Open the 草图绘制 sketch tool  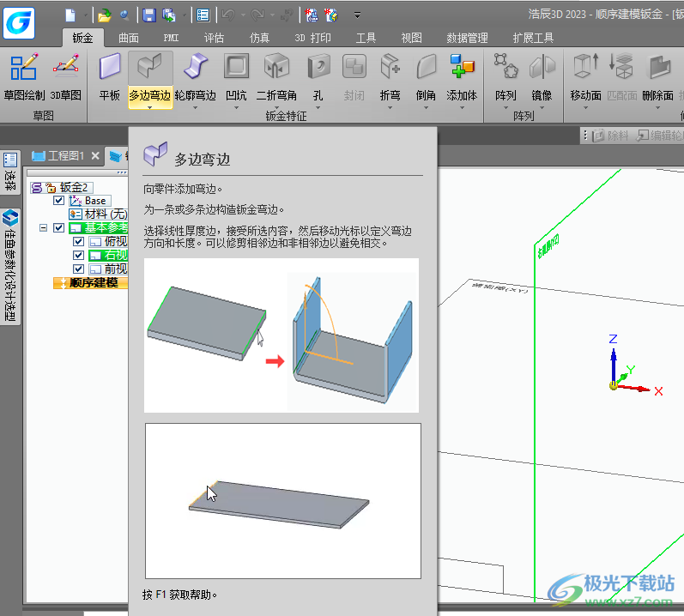point(24,77)
